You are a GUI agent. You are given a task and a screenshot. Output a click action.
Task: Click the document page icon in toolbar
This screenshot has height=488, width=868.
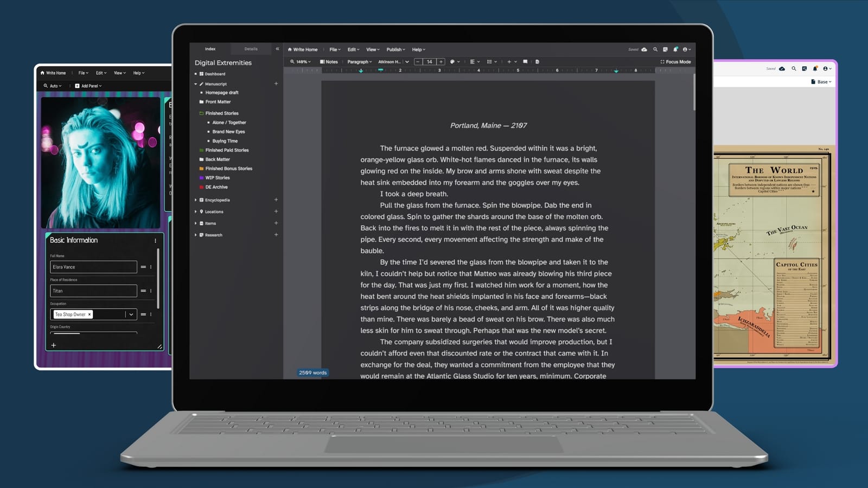(537, 62)
